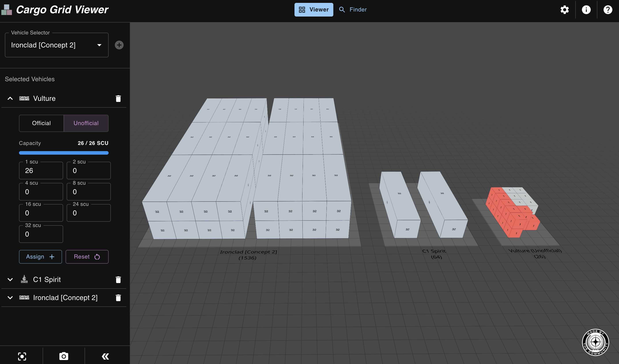Take a screenshot with the camera icon
Viewport: 619px width, 364px height.
pos(64,356)
